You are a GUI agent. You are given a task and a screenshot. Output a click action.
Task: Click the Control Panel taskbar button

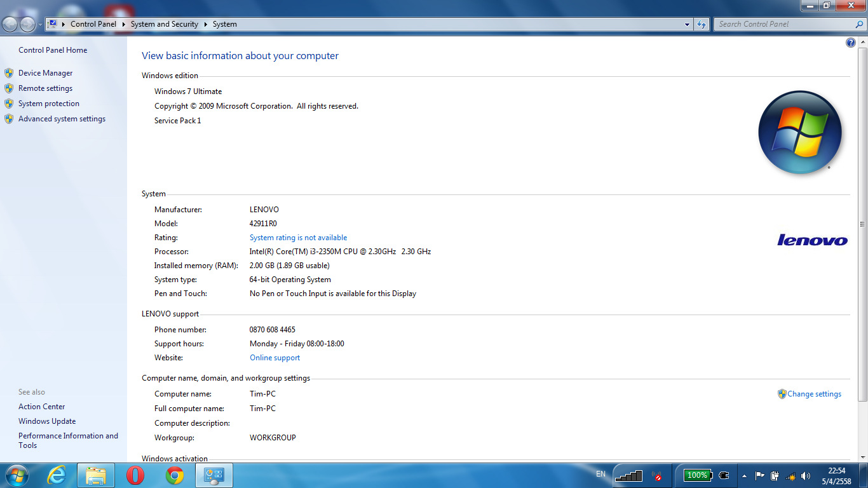click(x=214, y=475)
